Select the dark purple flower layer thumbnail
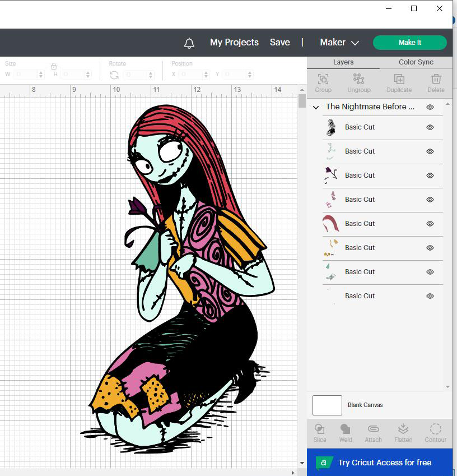This screenshot has height=476, width=457. point(331,175)
